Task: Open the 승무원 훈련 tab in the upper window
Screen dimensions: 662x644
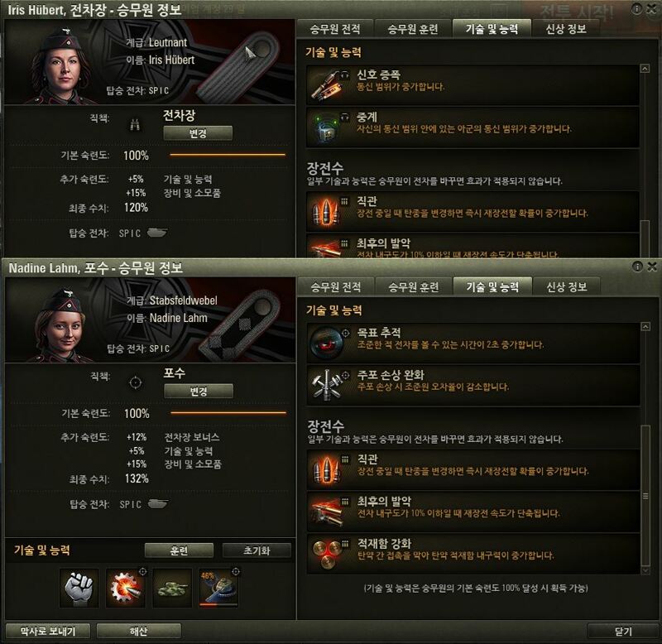Action: (413, 29)
